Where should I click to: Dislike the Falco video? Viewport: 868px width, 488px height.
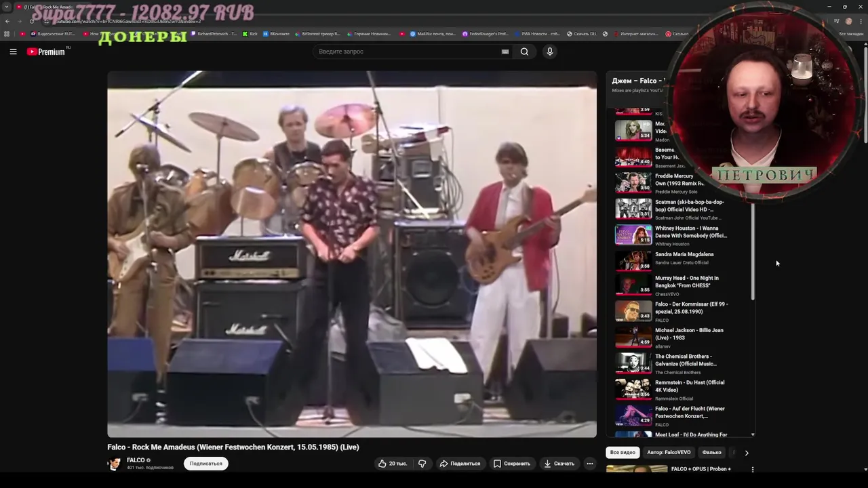pos(422,464)
